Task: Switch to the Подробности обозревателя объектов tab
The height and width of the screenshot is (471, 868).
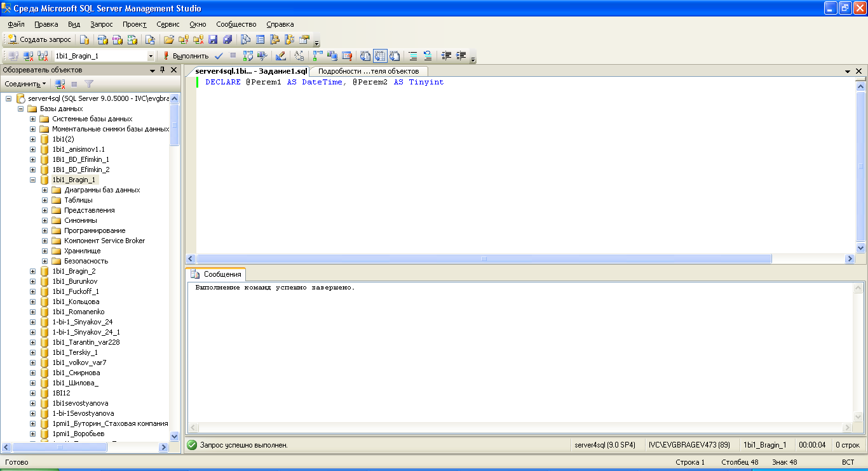Action: pyautogui.click(x=369, y=71)
